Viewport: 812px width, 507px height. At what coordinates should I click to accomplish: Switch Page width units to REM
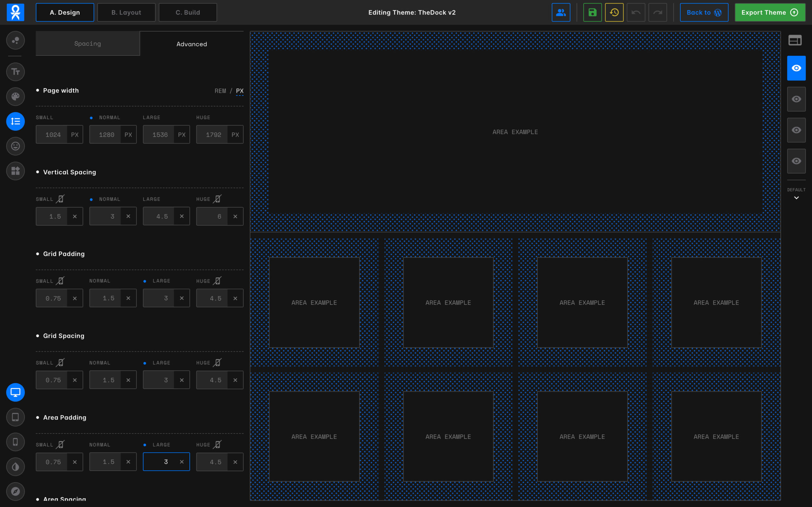click(220, 91)
